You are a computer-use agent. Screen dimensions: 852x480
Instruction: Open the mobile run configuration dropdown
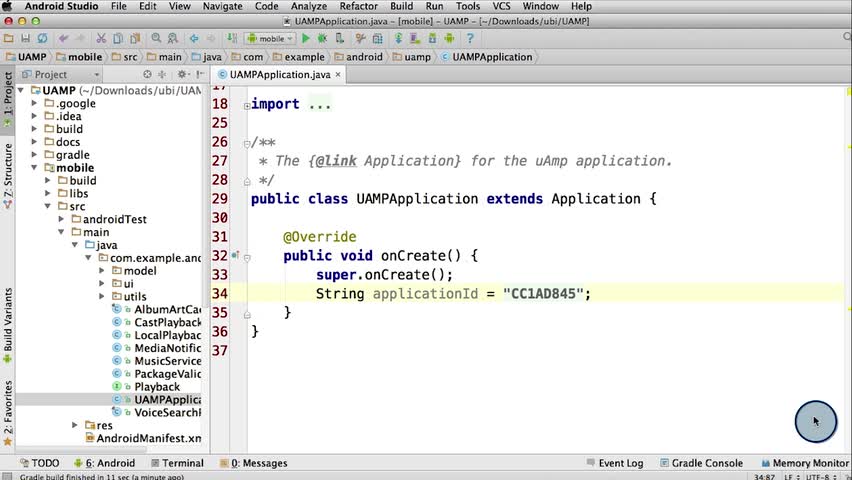tap(270, 39)
